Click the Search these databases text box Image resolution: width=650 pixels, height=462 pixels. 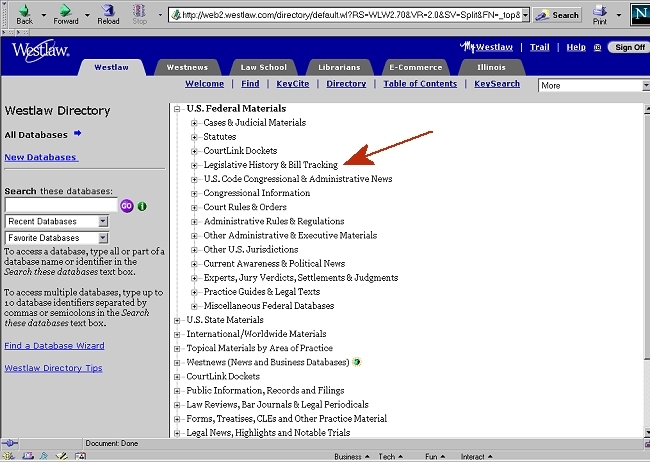[61, 205]
